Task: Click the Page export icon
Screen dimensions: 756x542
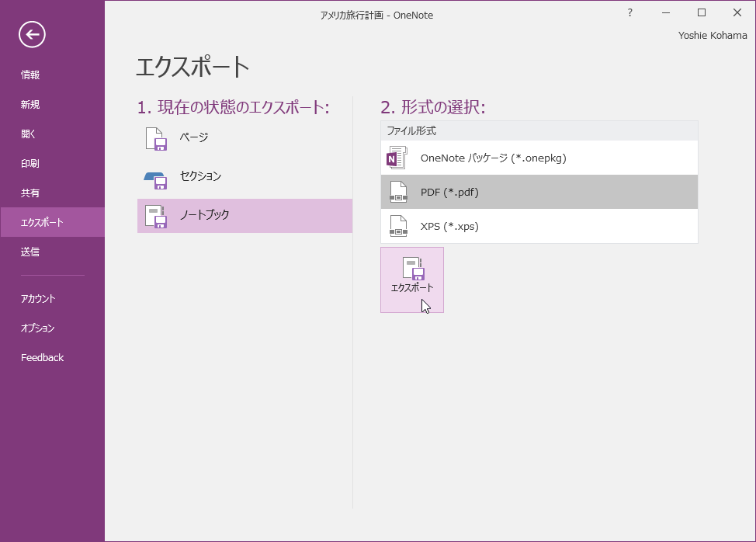Action: tap(156, 138)
